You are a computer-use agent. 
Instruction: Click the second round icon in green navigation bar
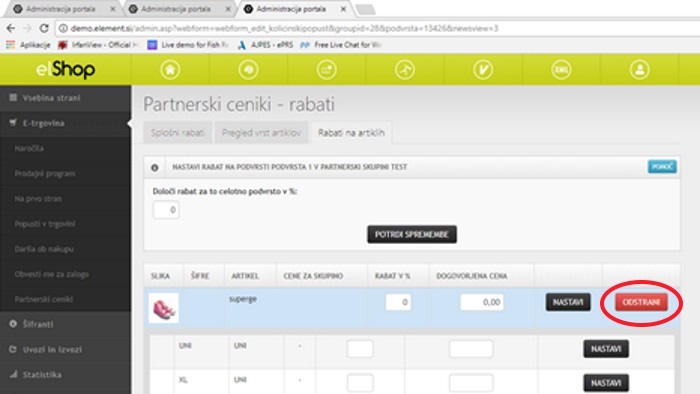point(248,70)
